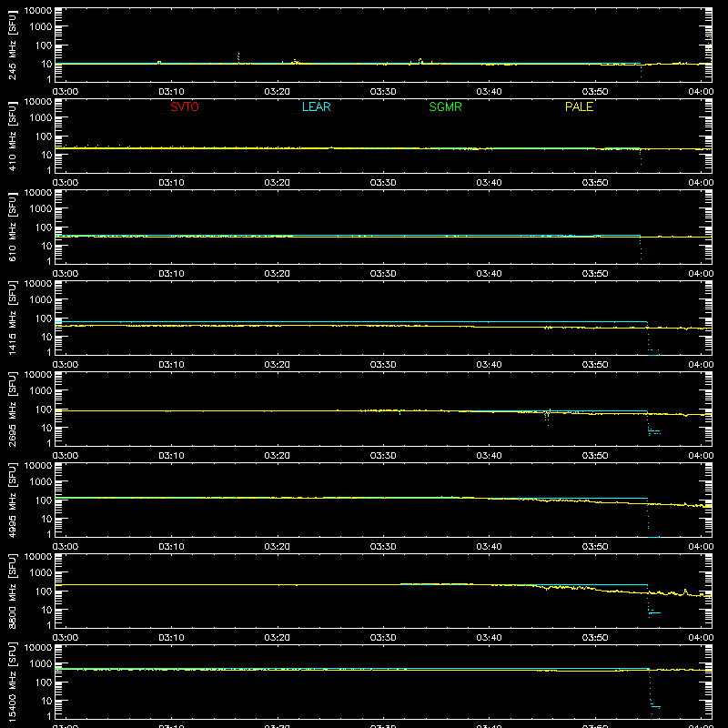Click 04:00 under the 610 MHz panel
This screenshot has height=728, width=728.
(701, 274)
